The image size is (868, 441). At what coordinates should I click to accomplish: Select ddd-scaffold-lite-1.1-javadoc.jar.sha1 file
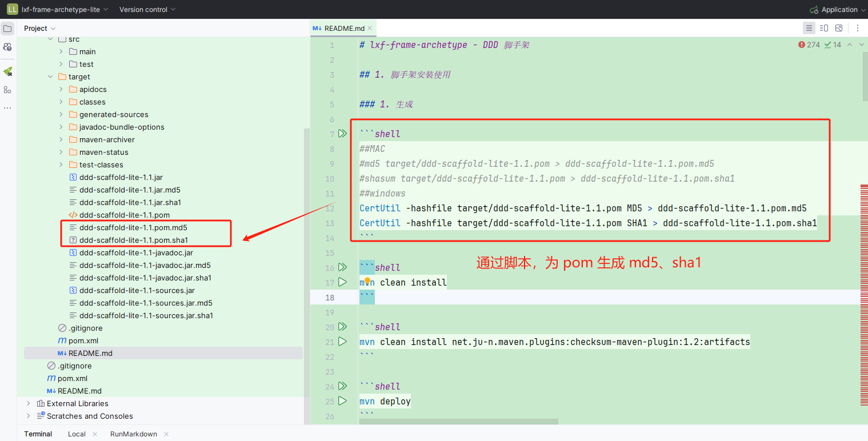(x=140, y=278)
